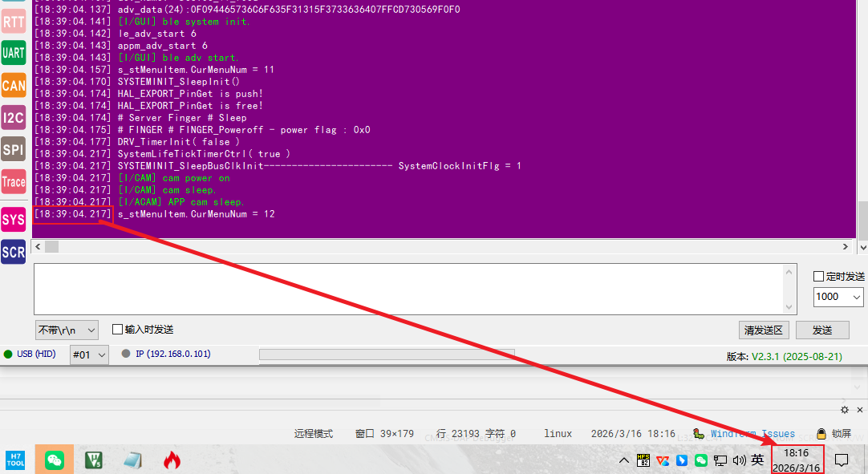The width and height of the screenshot is (868, 474).
Task: Open the WindTerm Issues link
Action: click(752, 434)
